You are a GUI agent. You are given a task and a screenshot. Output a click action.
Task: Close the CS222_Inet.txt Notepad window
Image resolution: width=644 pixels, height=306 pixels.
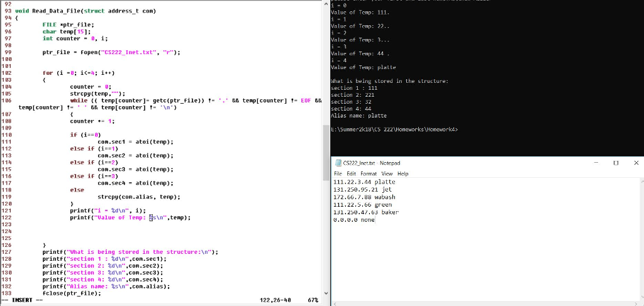point(636,163)
